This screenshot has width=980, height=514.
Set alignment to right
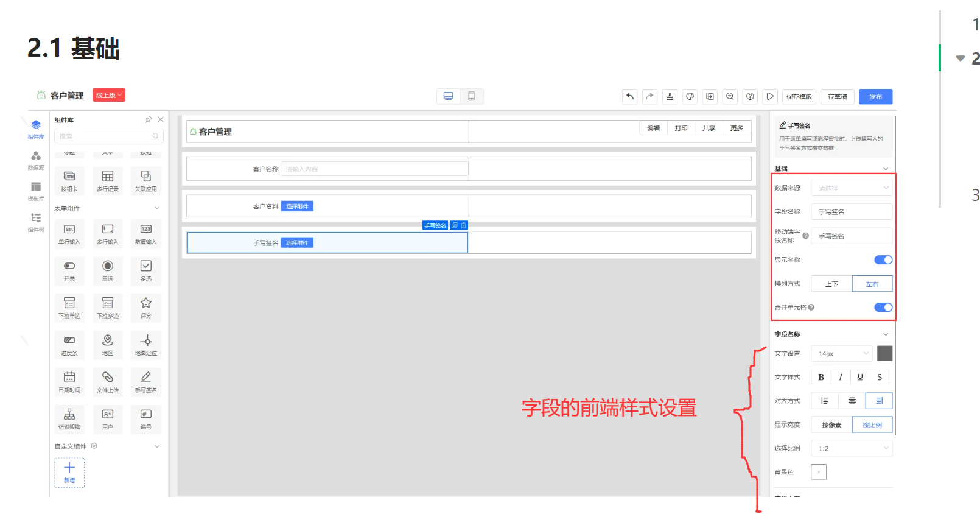(x=879, y=401)
